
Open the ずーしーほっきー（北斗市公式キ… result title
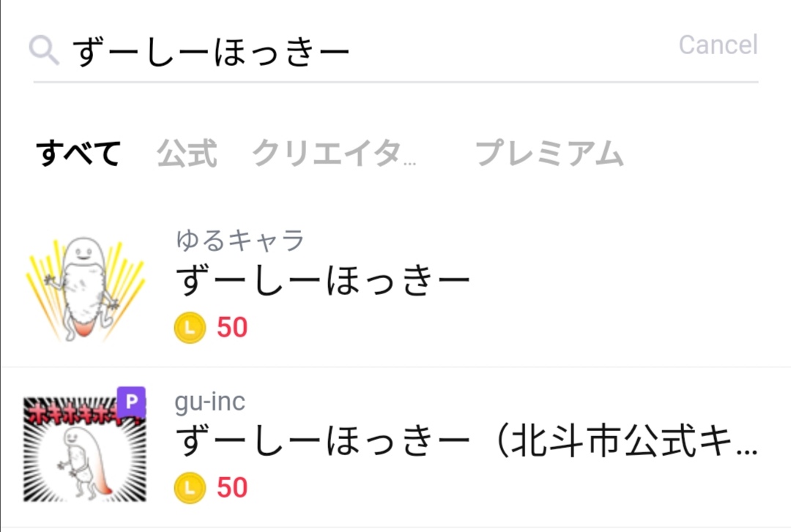tap(467, 441)
